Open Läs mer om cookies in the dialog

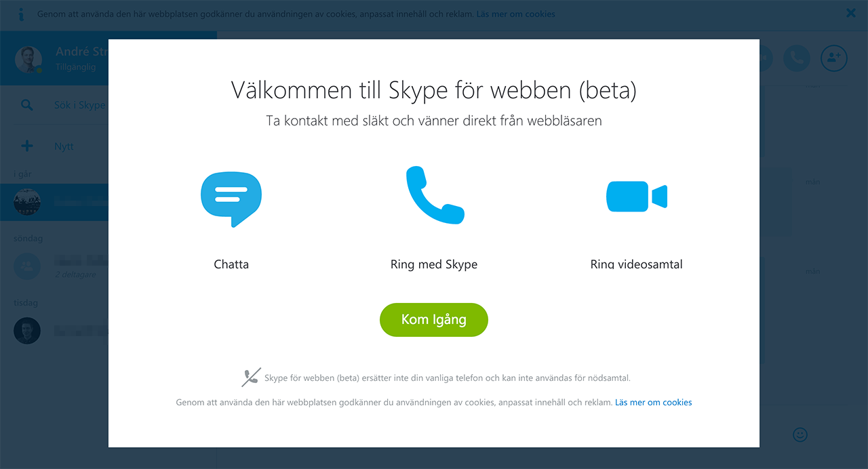653,402
